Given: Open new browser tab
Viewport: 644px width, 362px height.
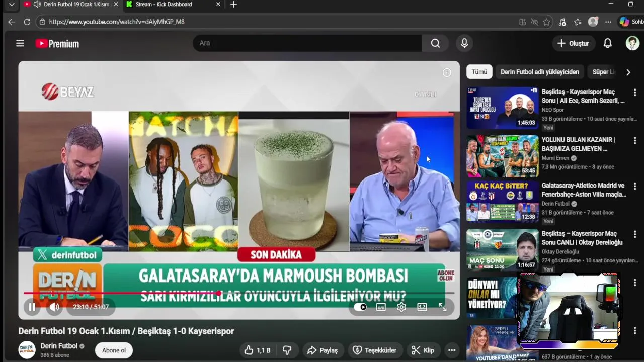Looking at the screenshot, I should tap(233, 5).
